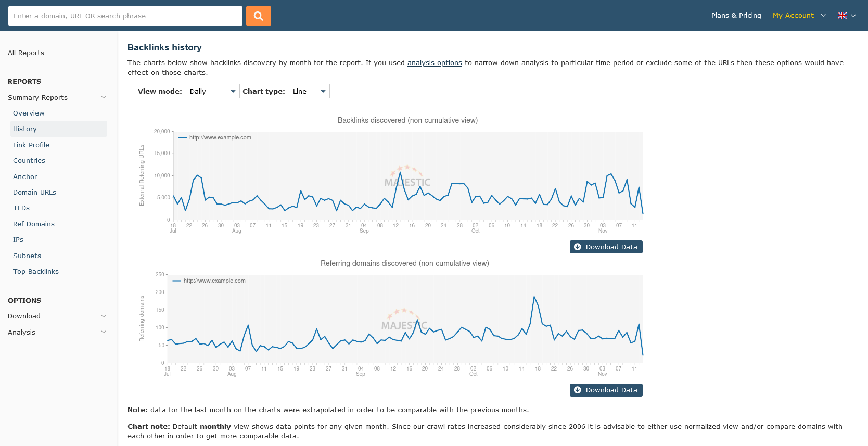Go to the Ref Domains report

[34, 224]
